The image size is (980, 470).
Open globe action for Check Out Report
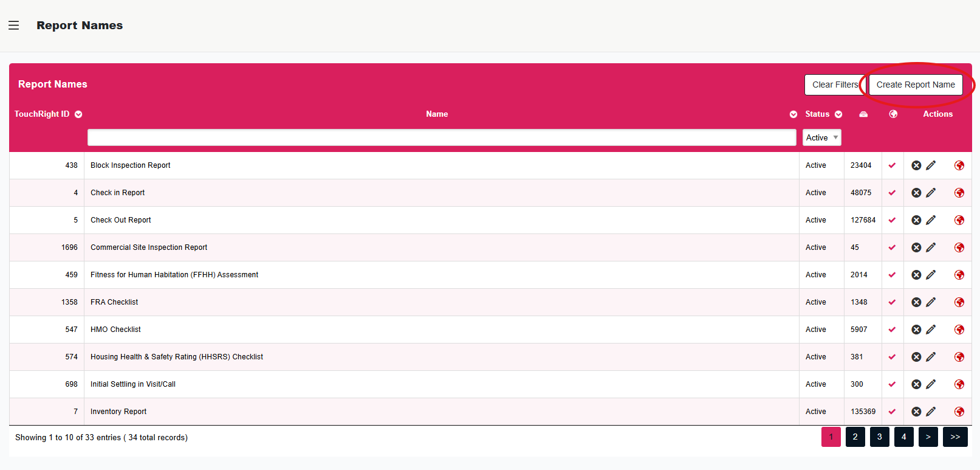coord(959,220)
